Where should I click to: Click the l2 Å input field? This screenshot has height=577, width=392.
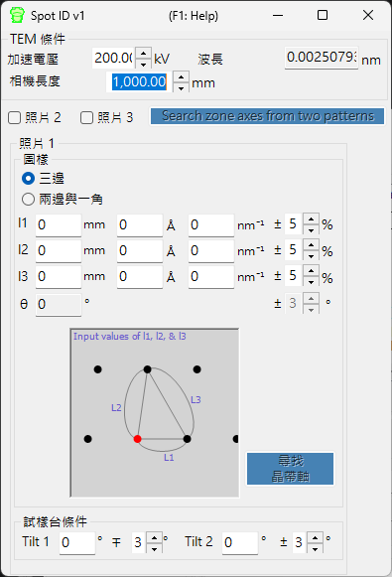click(x=140, y=251)
